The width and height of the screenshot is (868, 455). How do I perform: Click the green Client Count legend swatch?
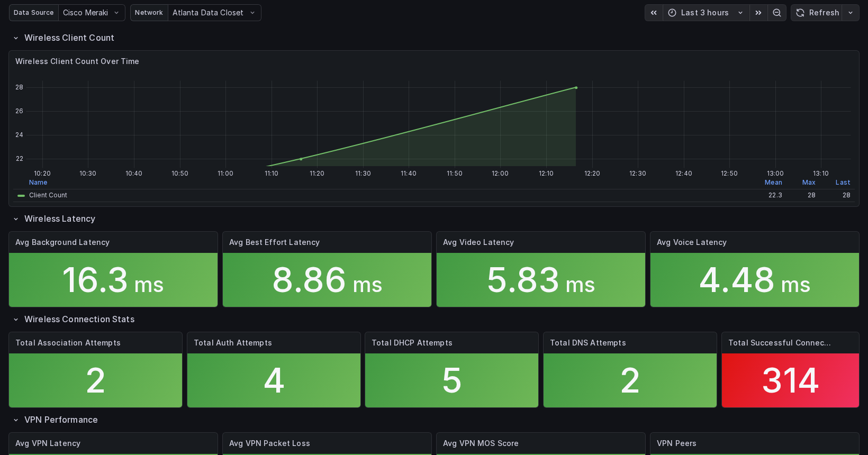click(21, 195)
